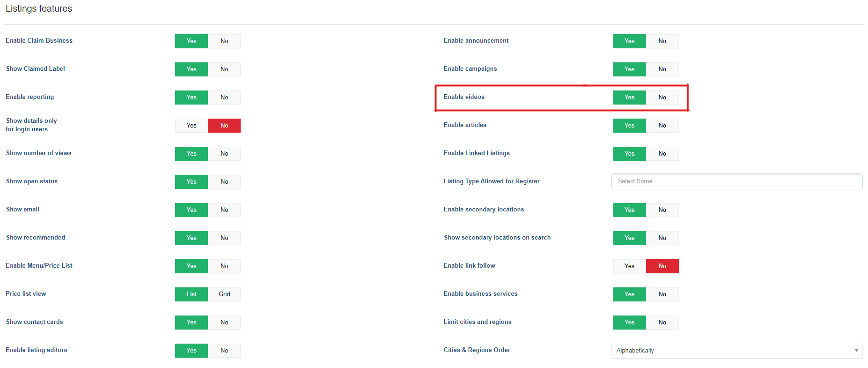Set Enable campaigns to No
Screen dimensions: 868x368
click(x=662, y=69)
